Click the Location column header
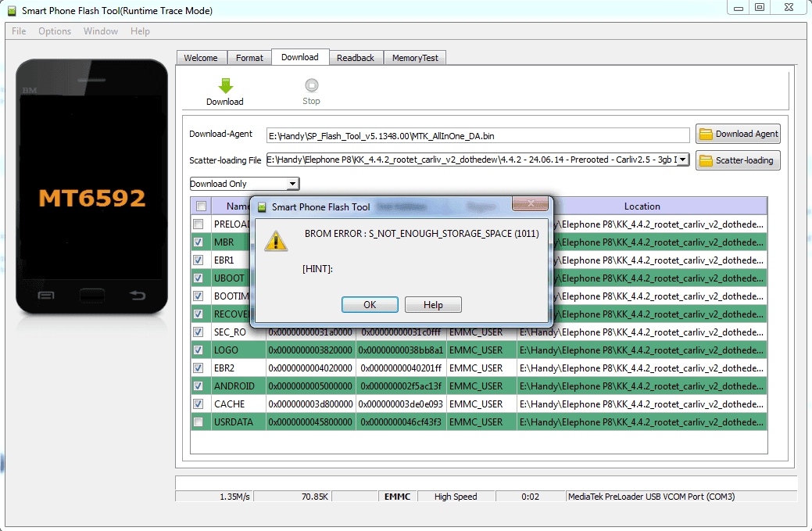This screenshot has width=812, height=531. pyautogui.click(x=642, y=206)
